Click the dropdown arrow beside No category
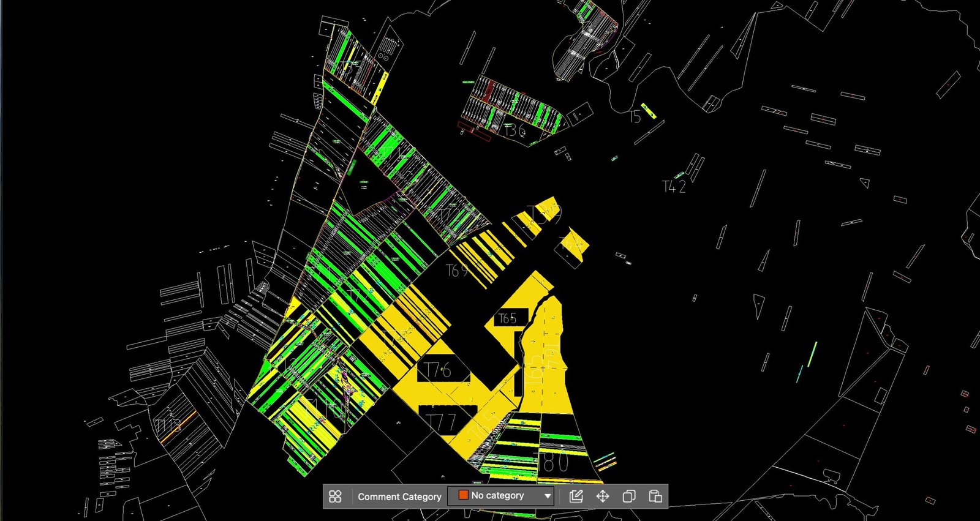This screenshot has height=521, width=980. (x=547, y=496)
